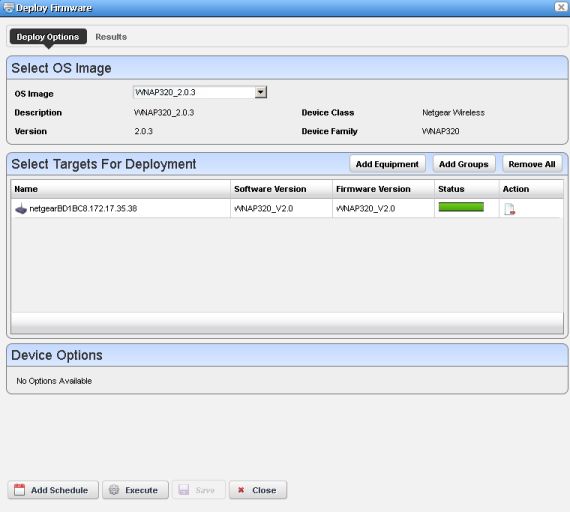Click the Add Groups button
The width and height of the screenshot is (570, 512).
[x=463, y=164]
